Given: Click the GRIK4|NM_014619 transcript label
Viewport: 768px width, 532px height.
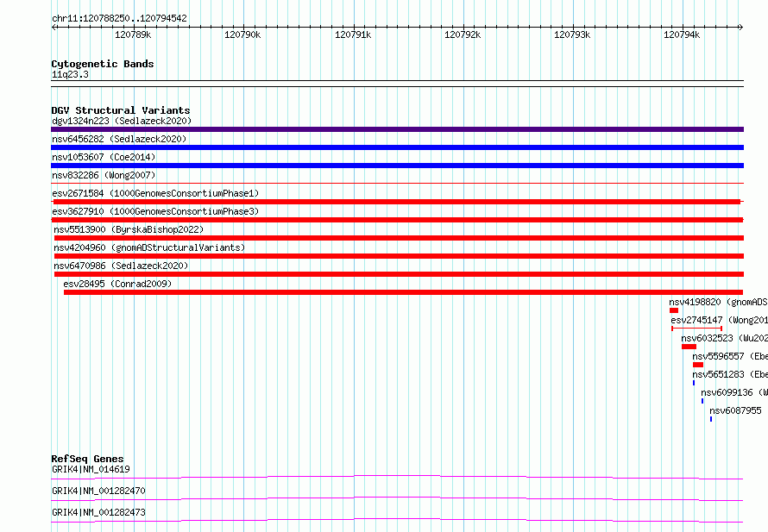Looking at the screenshot, I should click(x=91, y=469).
